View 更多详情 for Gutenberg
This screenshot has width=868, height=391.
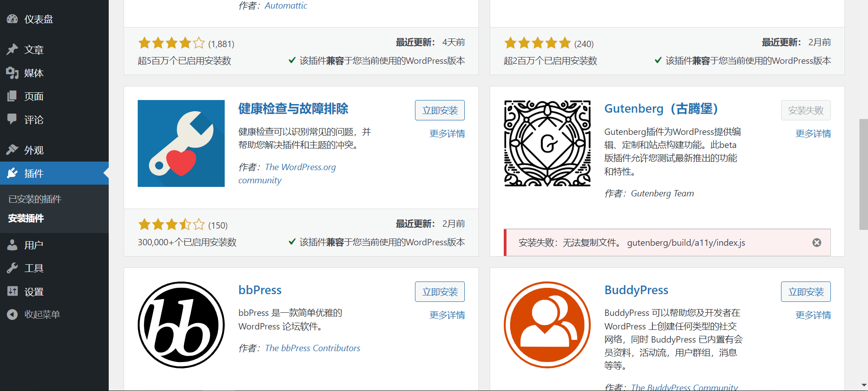click(x=813, y=134)
